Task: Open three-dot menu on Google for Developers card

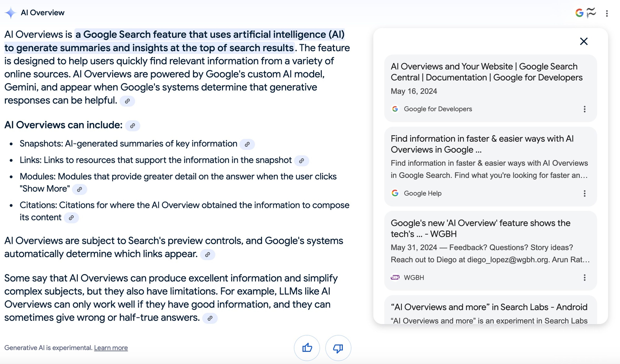Action: [585, 109]
